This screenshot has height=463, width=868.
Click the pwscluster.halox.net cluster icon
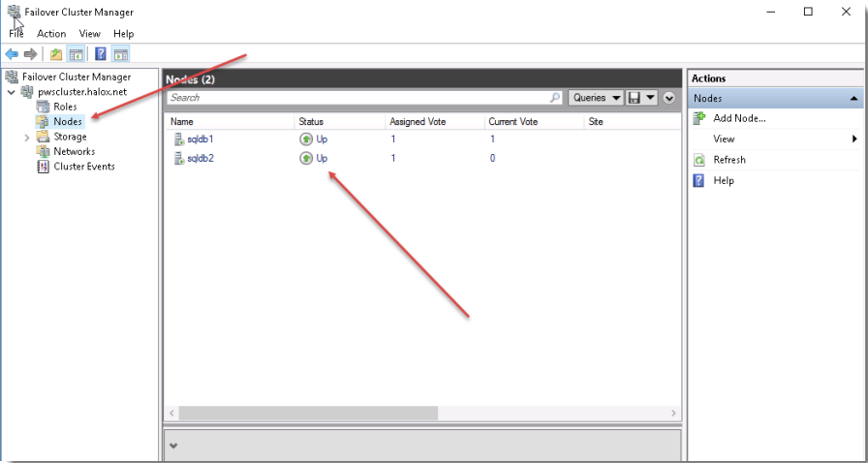pyautogui.click(x=27, y=91)
